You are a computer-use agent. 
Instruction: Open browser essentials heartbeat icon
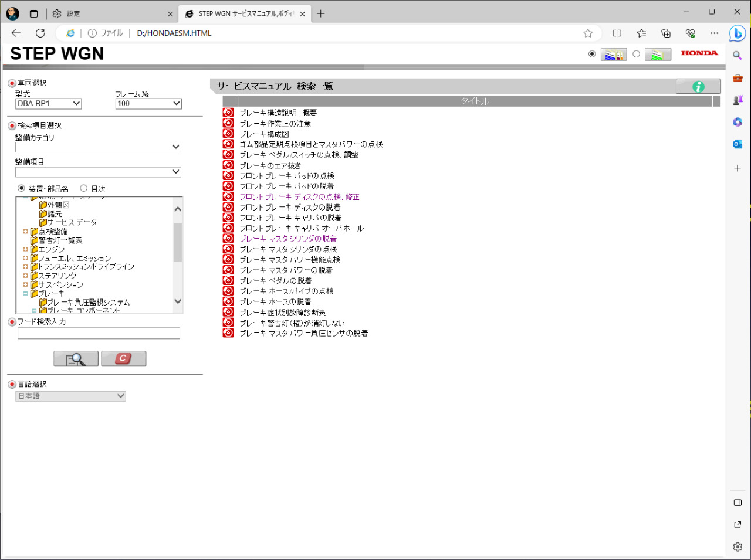coord(690,33)
